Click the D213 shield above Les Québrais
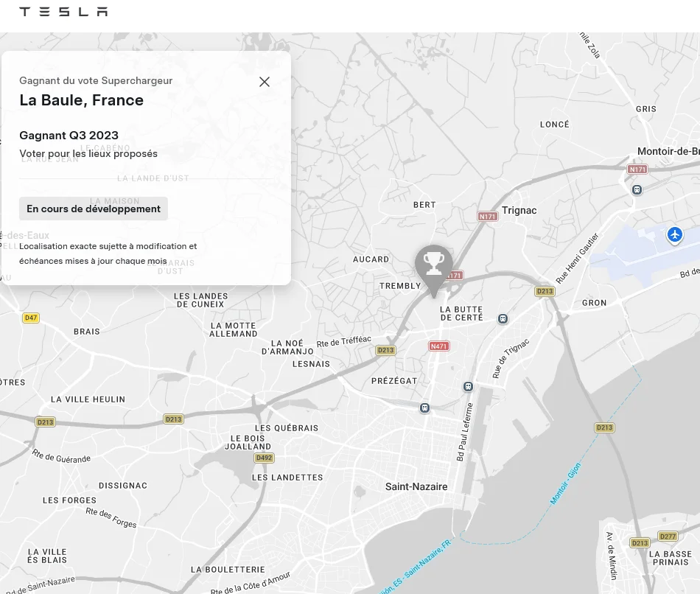Image resolution: width=700 pixels, height=594 pixels. (174, 419)
